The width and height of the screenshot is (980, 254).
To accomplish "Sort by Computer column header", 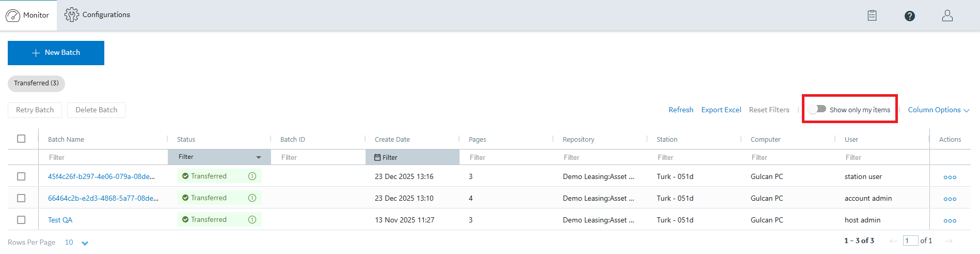I will 765,139.
